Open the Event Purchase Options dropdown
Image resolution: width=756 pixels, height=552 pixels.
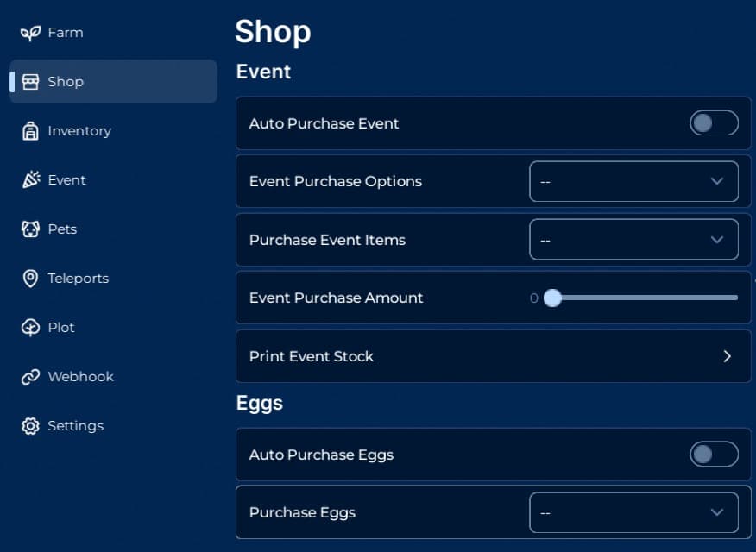point(633,181)
